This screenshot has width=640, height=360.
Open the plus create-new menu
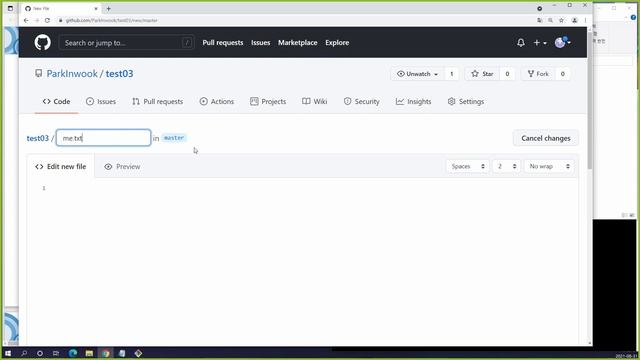(x=540, y=42)
